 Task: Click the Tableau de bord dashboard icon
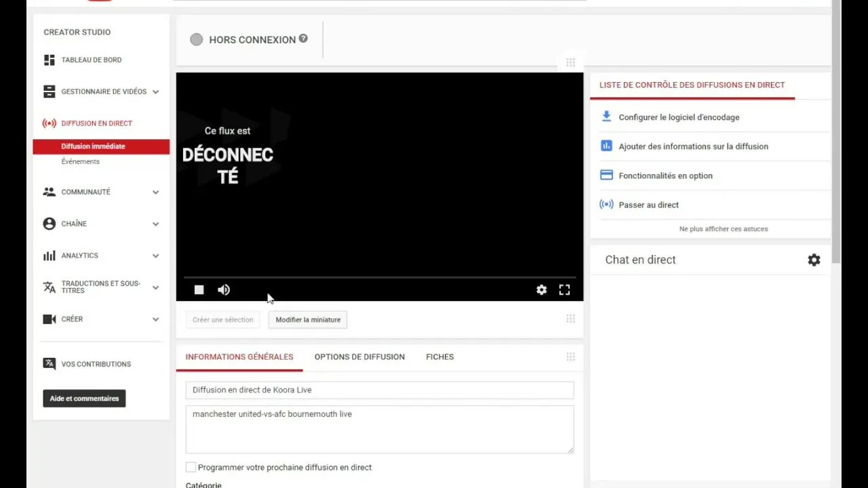point(50,60)
